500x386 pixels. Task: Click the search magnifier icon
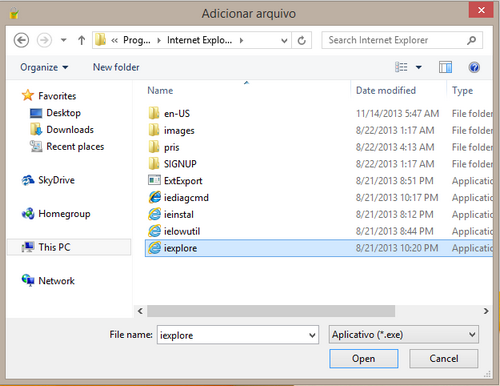coord(471,40)
